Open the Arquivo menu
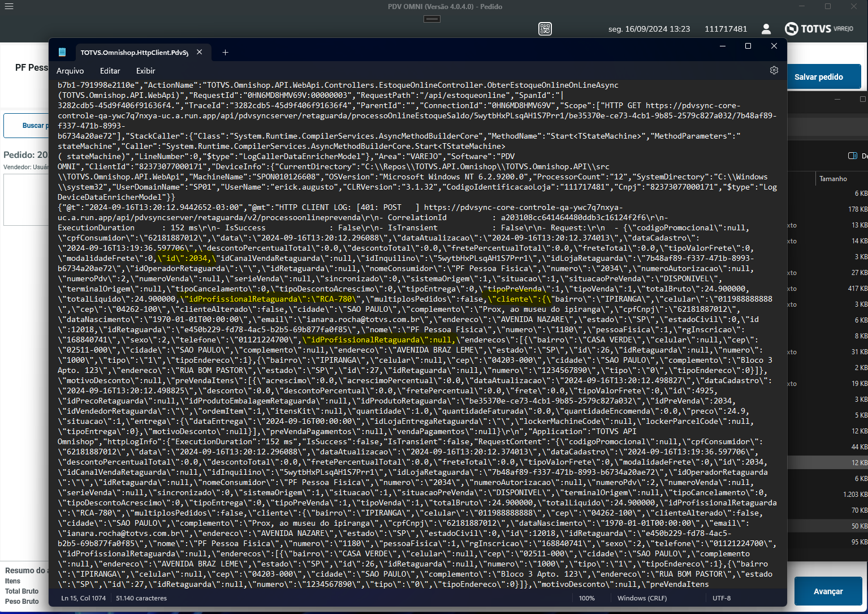This screenshot has height=614, width=868. pos(70,71)
